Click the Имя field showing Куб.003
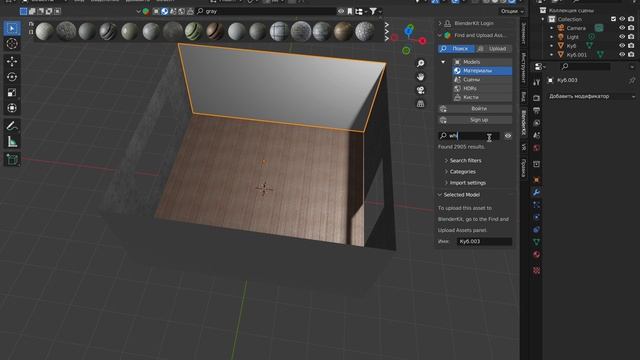Viewport: 640px width, 360px height. tap(484, 242)
